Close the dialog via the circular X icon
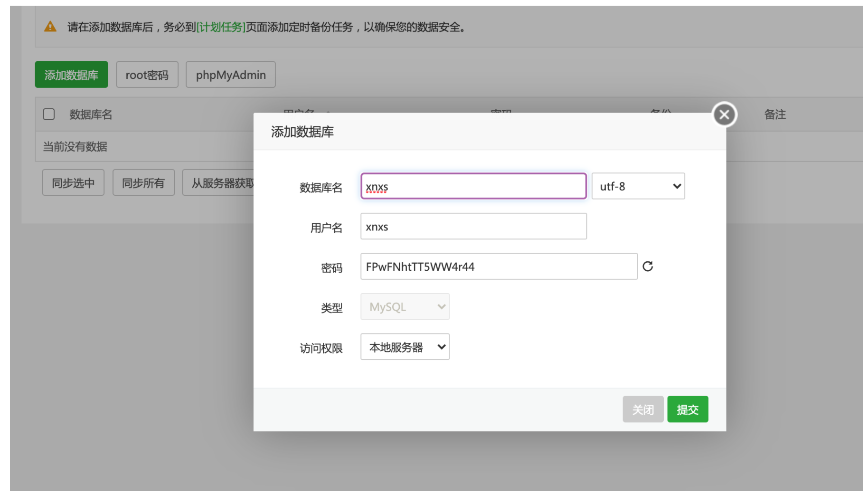The height and width of the screenshot is (495, 868). 724,114
